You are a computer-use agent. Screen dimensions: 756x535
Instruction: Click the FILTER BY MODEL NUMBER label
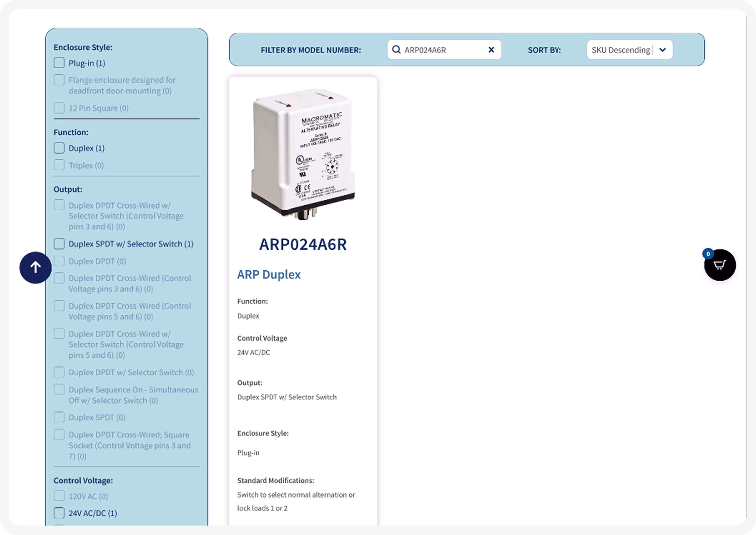(311, 50)
